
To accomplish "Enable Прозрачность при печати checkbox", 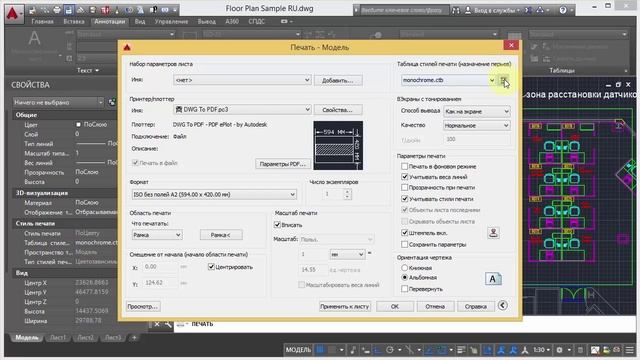I will tap(404, 188).
